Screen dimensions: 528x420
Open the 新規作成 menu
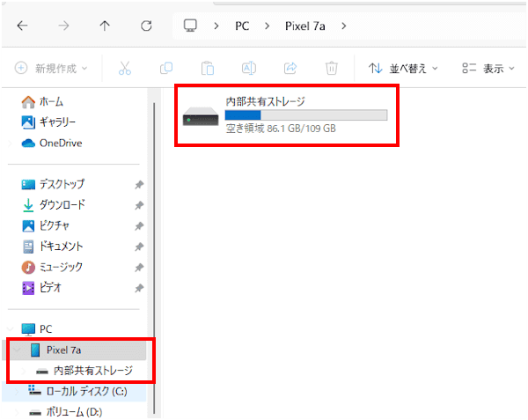tap(51, 69)
